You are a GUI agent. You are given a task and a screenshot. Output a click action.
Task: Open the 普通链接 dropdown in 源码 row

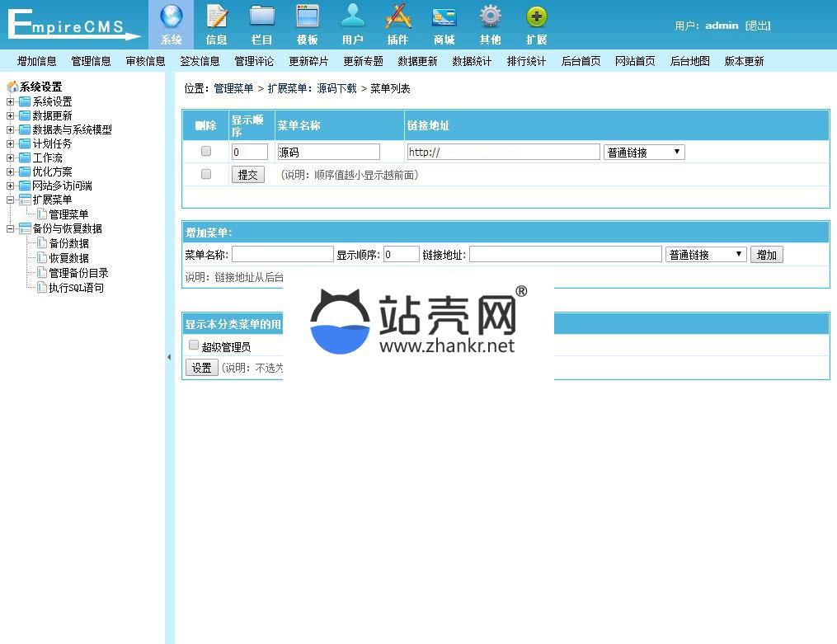pyautogui.click(x=644, y=153)
